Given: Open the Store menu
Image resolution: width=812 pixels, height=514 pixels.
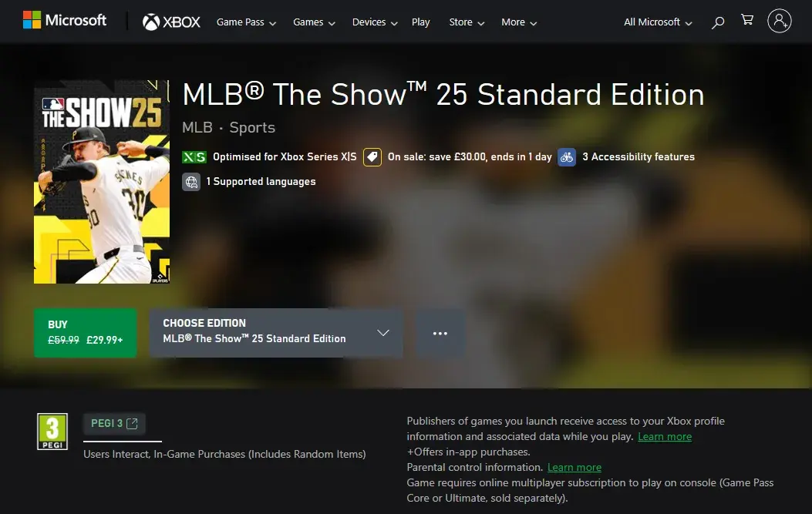Looking at the screenshot, I should click(467, 22).
